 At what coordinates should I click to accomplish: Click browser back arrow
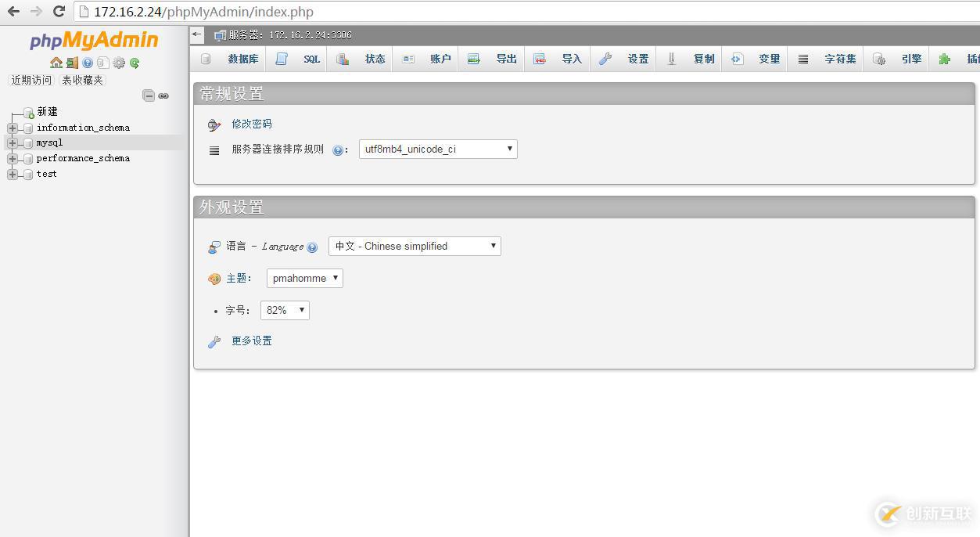pyautogui.click(x=13, y=12)
